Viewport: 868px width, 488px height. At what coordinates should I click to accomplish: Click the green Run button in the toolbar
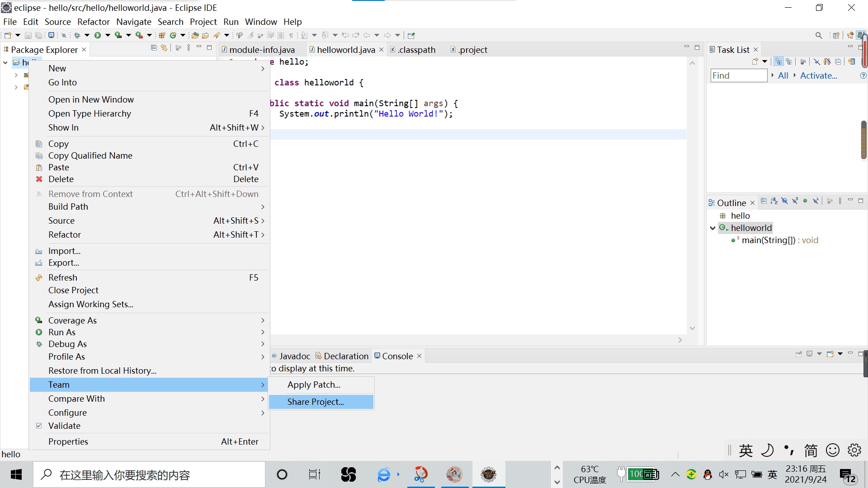click(x=98, y=35)
